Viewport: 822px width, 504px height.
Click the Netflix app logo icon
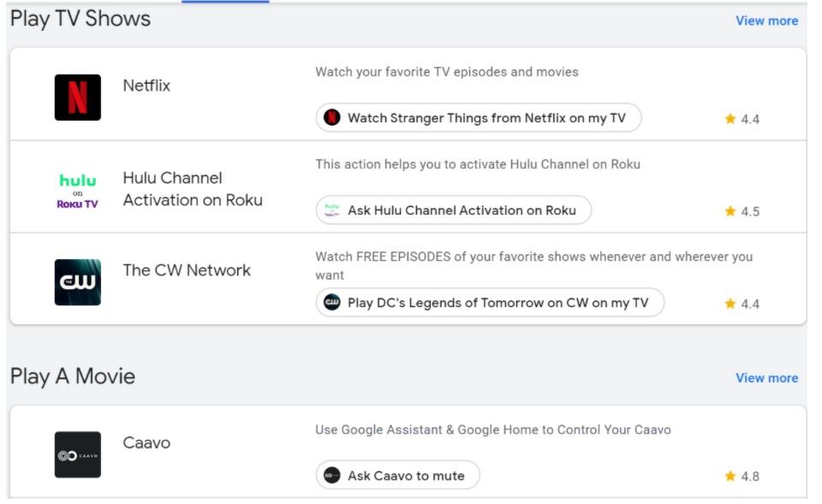pos(78,98)
